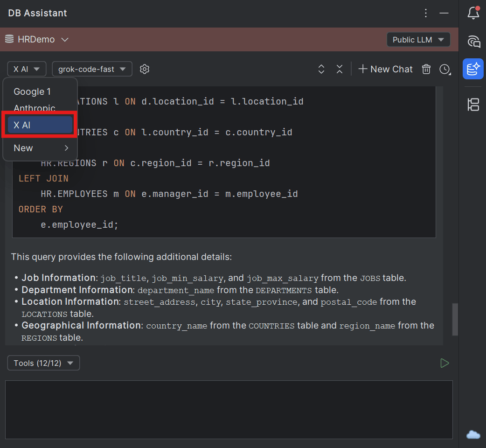Open DB Assistant settings gear
The height and width of the screenshot is (448, 486).
pos(145,69)
